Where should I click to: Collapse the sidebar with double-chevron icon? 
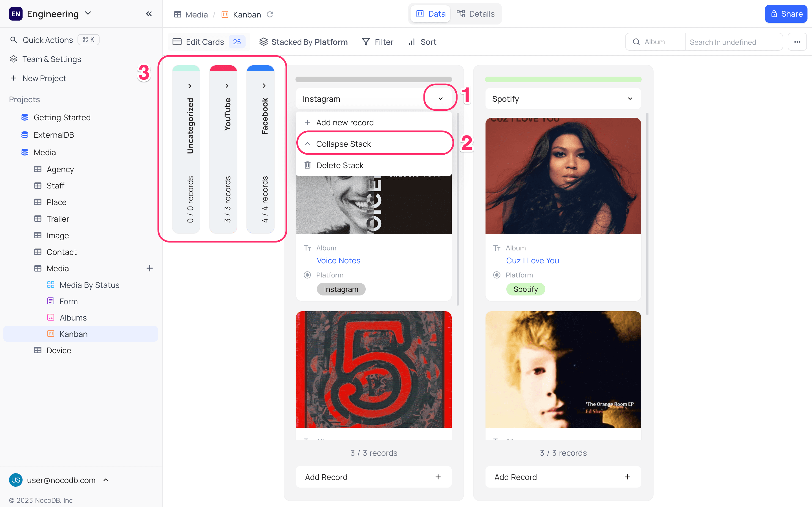point(149,14)
